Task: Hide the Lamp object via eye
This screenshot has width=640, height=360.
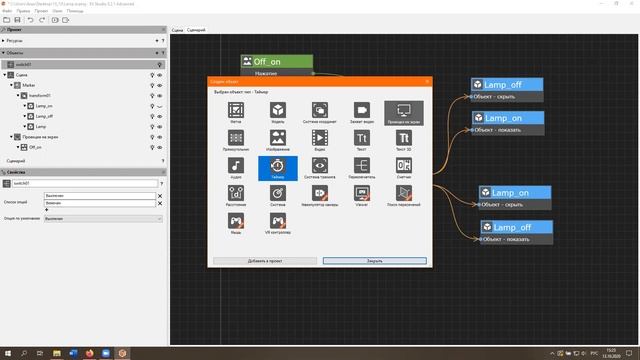Action: (160, 127)
